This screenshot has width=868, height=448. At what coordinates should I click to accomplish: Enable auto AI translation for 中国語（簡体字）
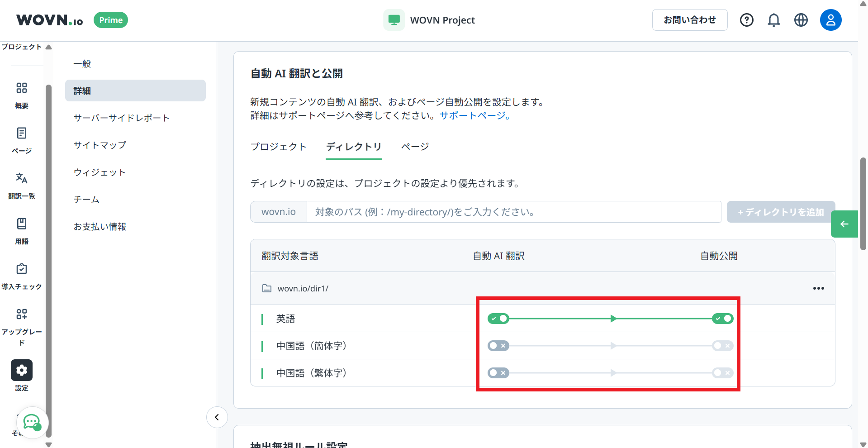[x=498, y=346]
